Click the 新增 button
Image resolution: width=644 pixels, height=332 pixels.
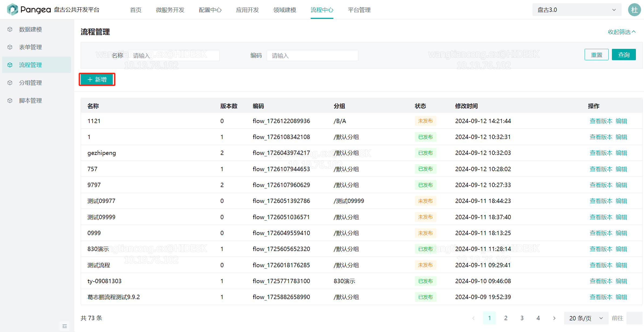tap(97, 79)
